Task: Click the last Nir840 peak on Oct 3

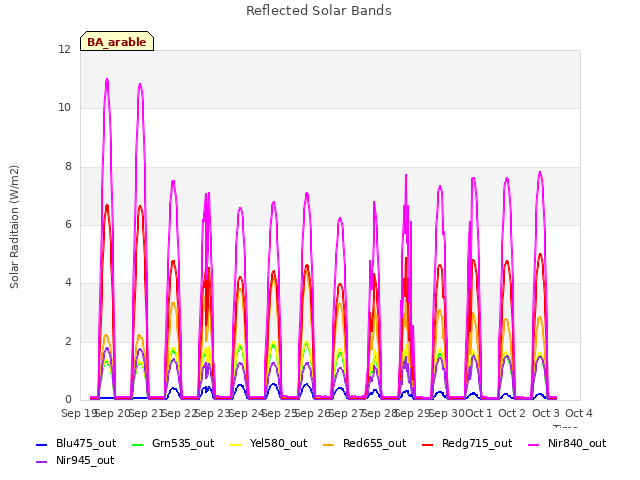Action: pyautogui.click(x=540, y=173)
